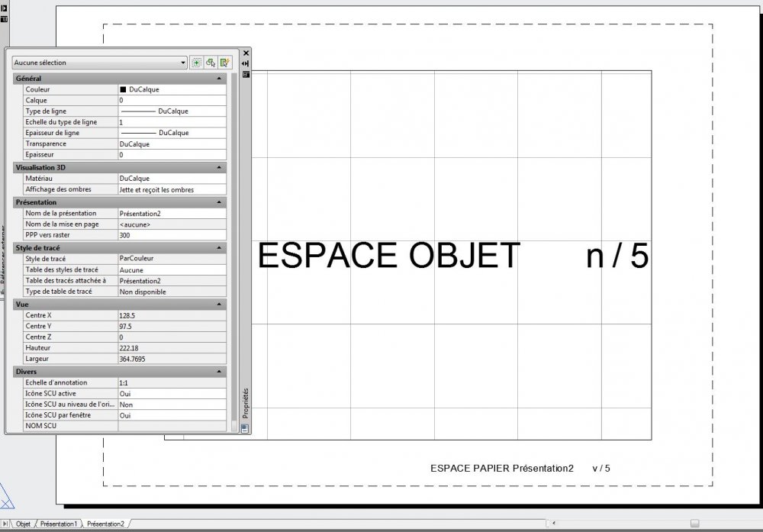Collapse the Style de tracé section
Image resolution: width=763 pixels, height=532 pixels.
click(219, 248)
